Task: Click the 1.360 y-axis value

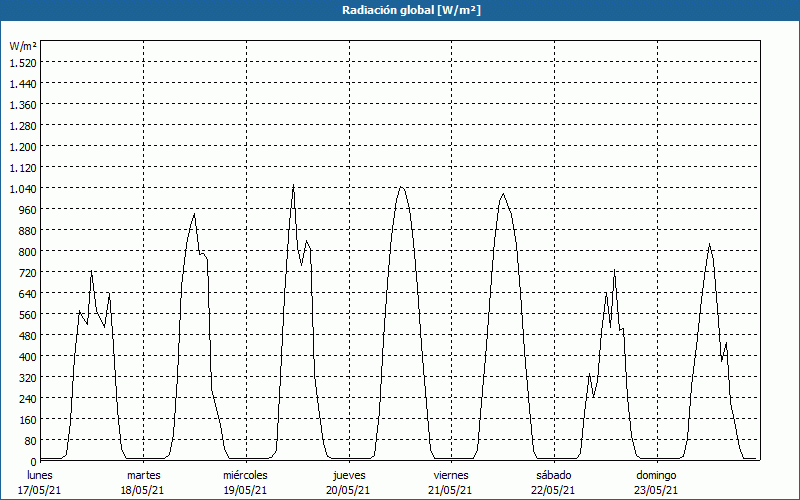Action: 23,105
